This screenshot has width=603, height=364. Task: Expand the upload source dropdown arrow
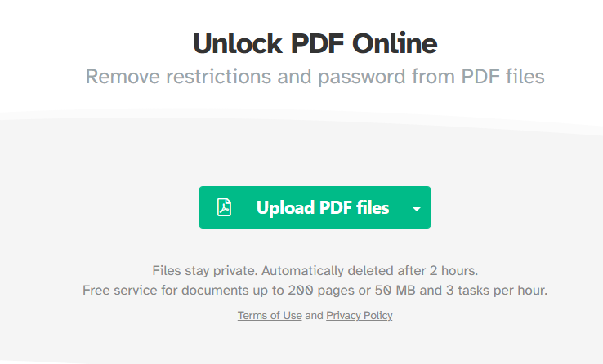click(417, 209)
